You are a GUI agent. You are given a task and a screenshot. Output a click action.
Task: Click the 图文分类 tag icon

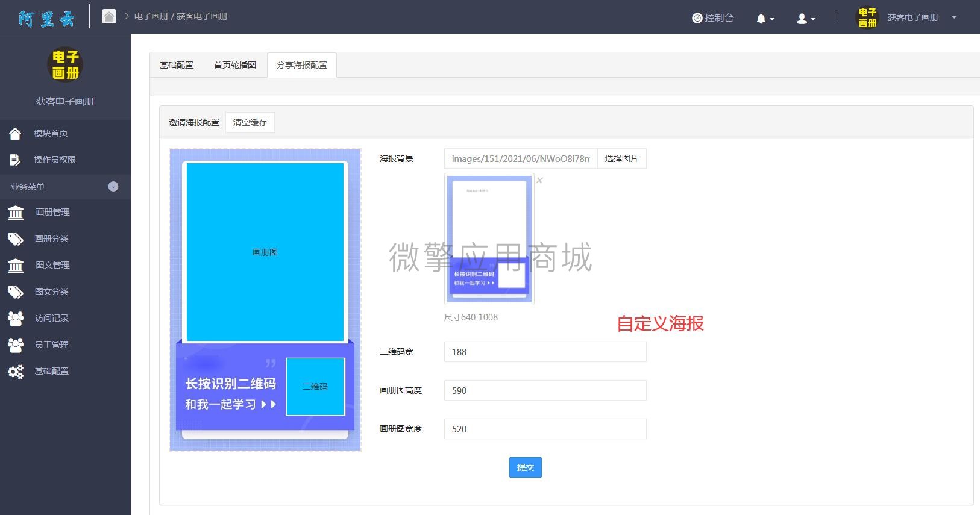coord(16,292)
